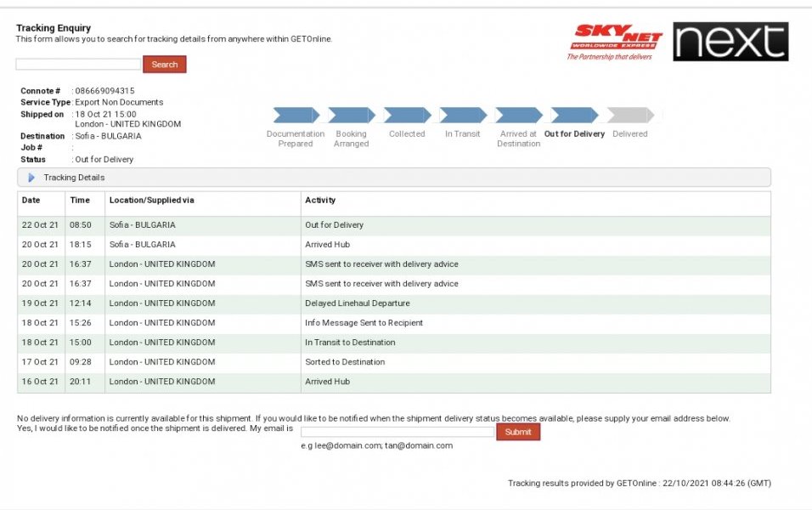Click the Documentation Prepared progress arrow

296,116
